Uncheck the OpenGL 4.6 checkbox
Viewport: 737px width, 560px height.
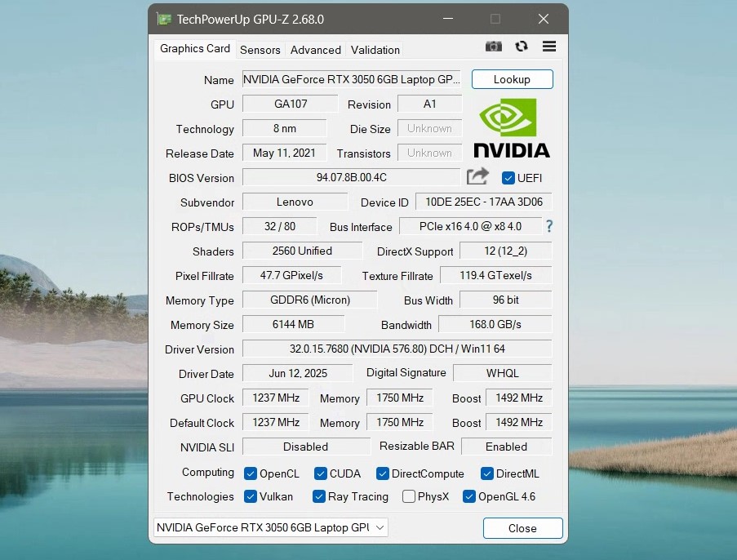468,496
